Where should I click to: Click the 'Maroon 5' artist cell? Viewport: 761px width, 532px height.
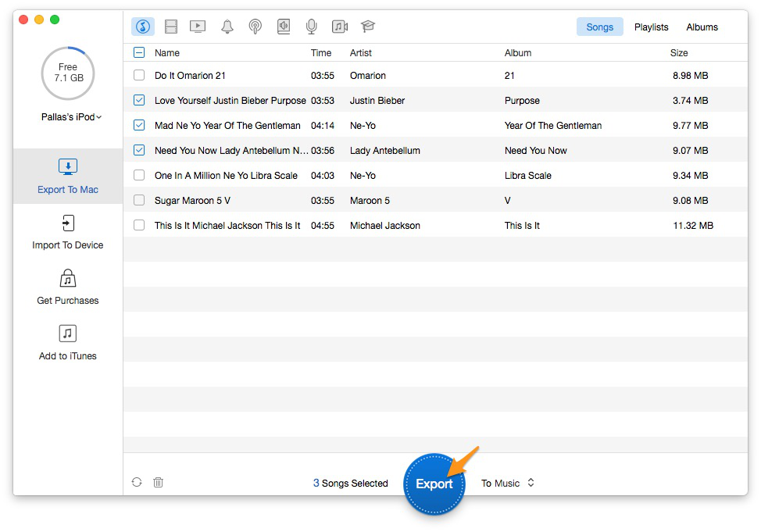370,201
